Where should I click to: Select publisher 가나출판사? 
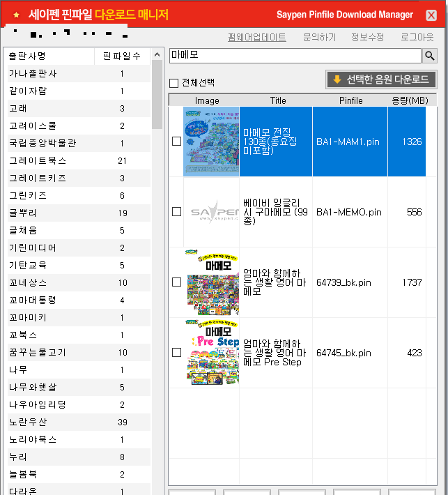pyautogui.click(x=79, y=74)
